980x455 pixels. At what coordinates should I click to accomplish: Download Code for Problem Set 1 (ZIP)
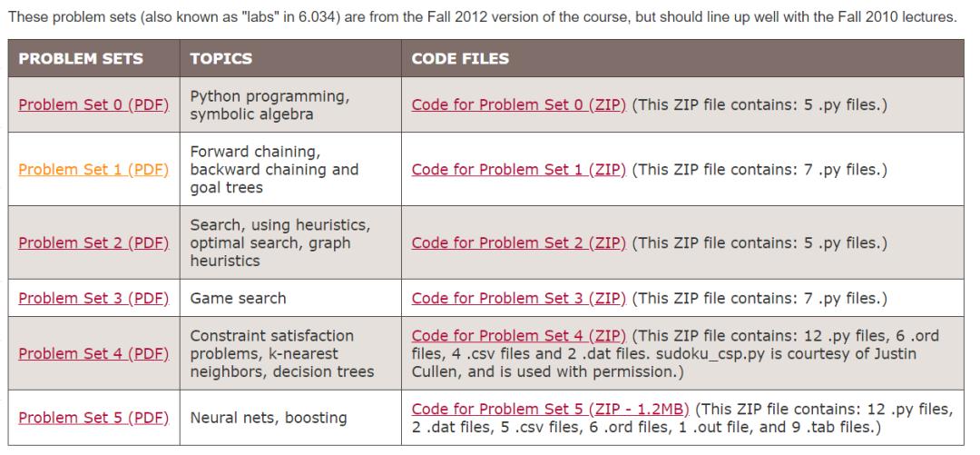[519, 170]
